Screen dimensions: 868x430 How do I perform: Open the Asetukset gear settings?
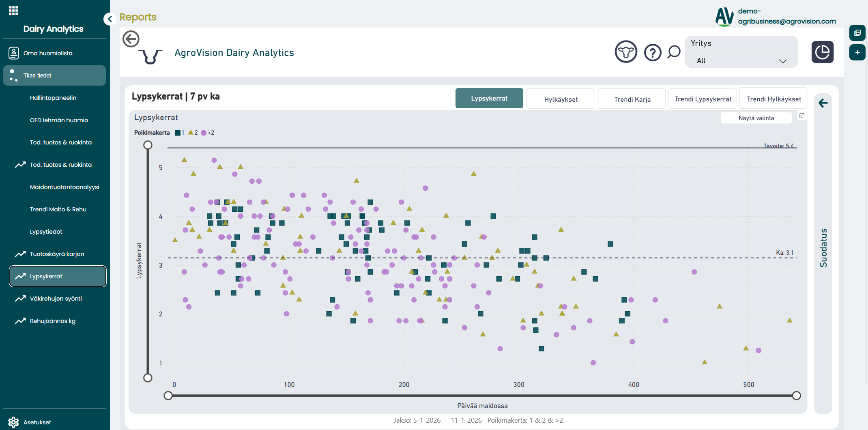(x=14, y=422)
